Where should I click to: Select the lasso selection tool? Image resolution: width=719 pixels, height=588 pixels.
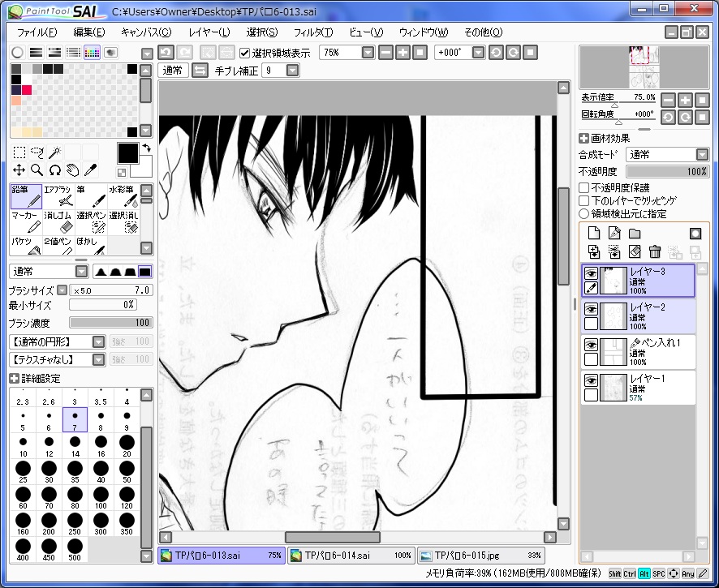[37, 152]
